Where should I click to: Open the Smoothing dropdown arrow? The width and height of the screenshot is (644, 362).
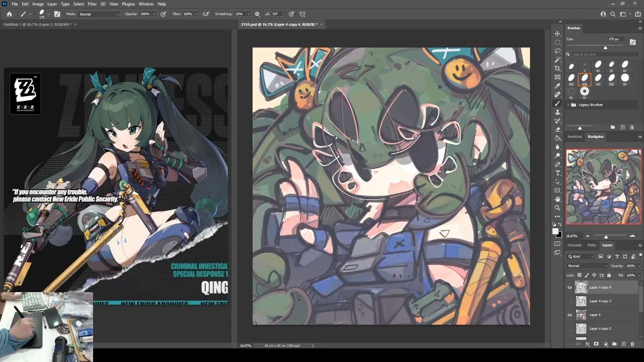[x=248, y=14]
